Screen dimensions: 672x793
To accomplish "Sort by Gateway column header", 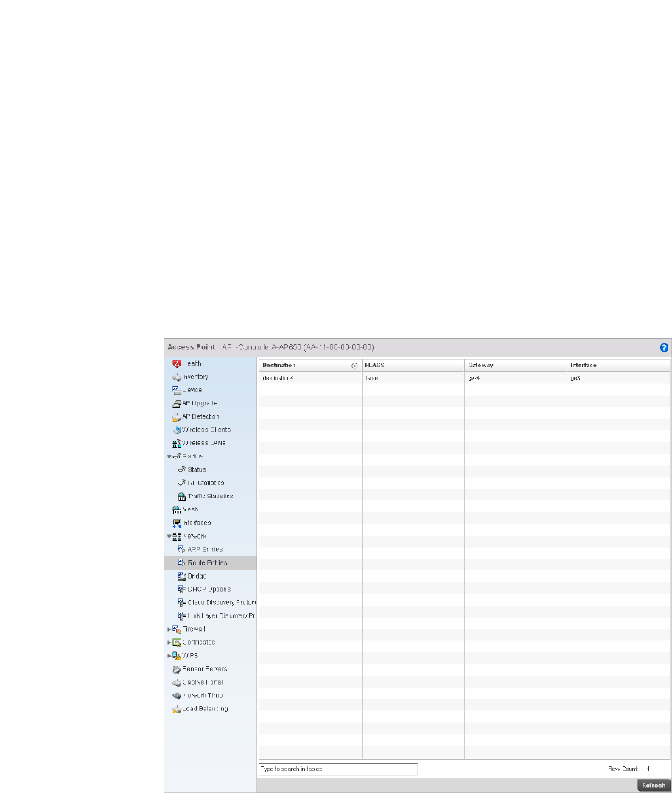I will point(516,365).
